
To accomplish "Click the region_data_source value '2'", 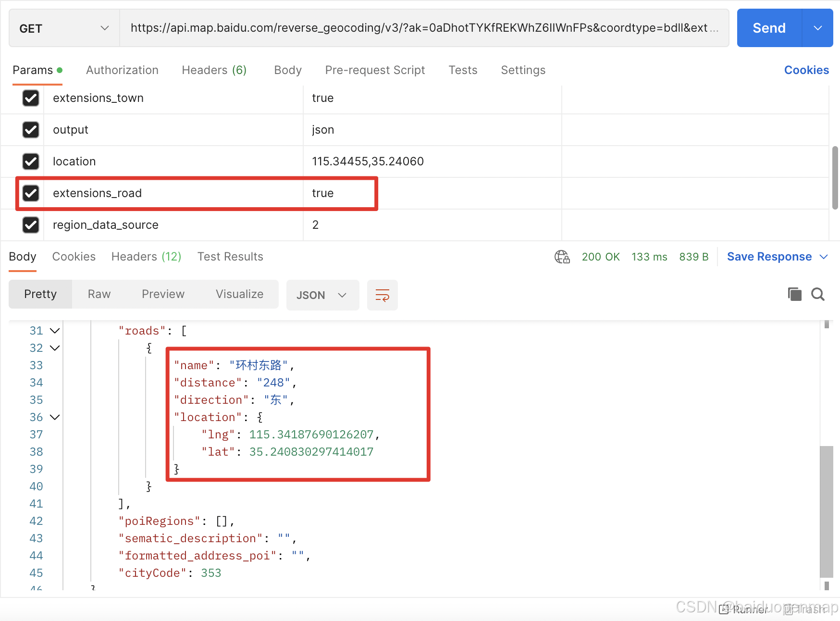I will click(x=315, y=225).
